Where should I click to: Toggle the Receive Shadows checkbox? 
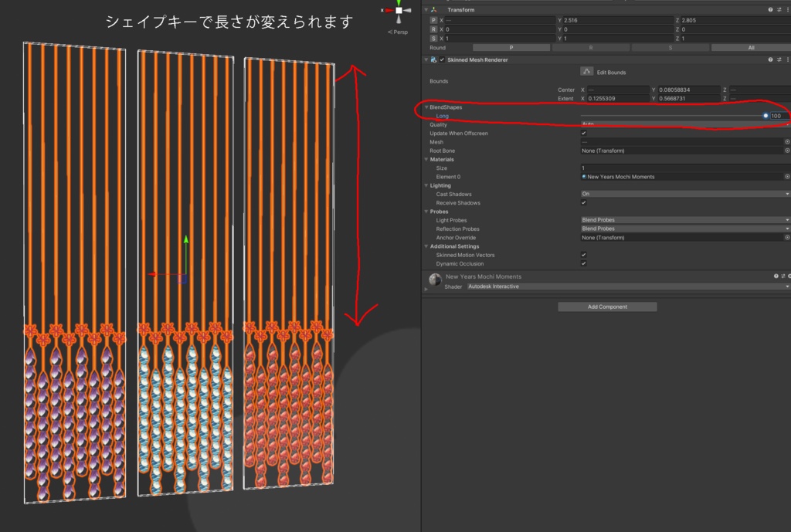click(x=584, y=203)
